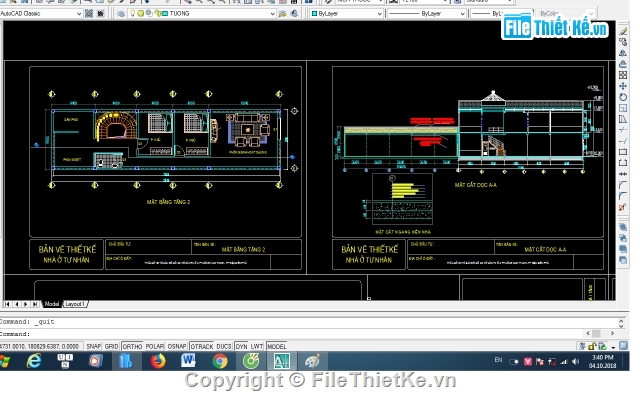Click Bring Above Objects draw order icon
The width and height of the screenshot is (640, 400).
tap(623, 249)
